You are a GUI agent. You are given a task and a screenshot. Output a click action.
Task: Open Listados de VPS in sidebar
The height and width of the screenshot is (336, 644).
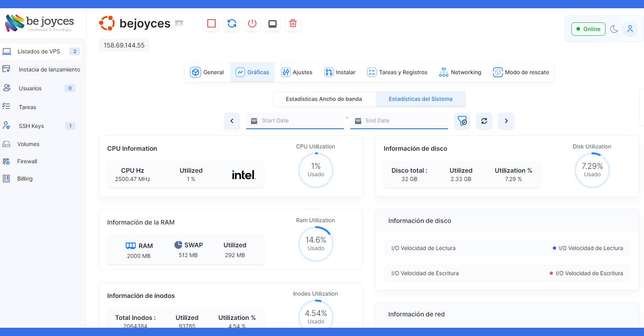(x=39, y=51)
